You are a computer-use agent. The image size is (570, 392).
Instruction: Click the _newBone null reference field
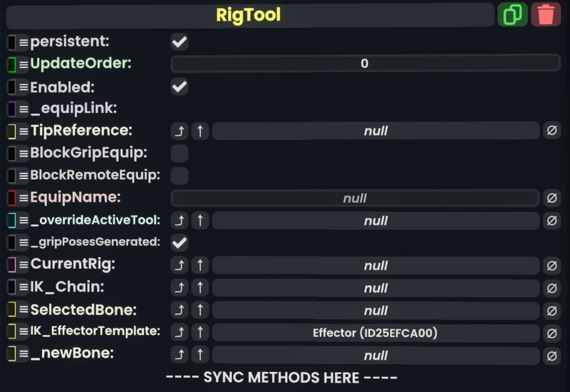click(x=376, y=355)
